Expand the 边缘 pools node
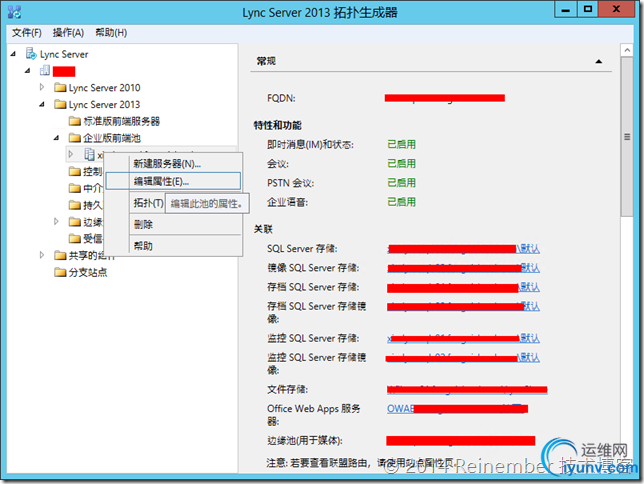This screenshot has height=484, width=644. pyautogui.click(x=56, y=221)
